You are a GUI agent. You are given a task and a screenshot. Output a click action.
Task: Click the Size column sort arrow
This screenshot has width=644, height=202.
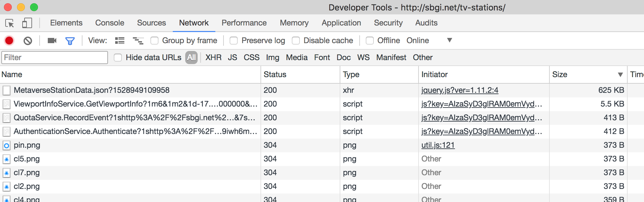click(620, 75)
